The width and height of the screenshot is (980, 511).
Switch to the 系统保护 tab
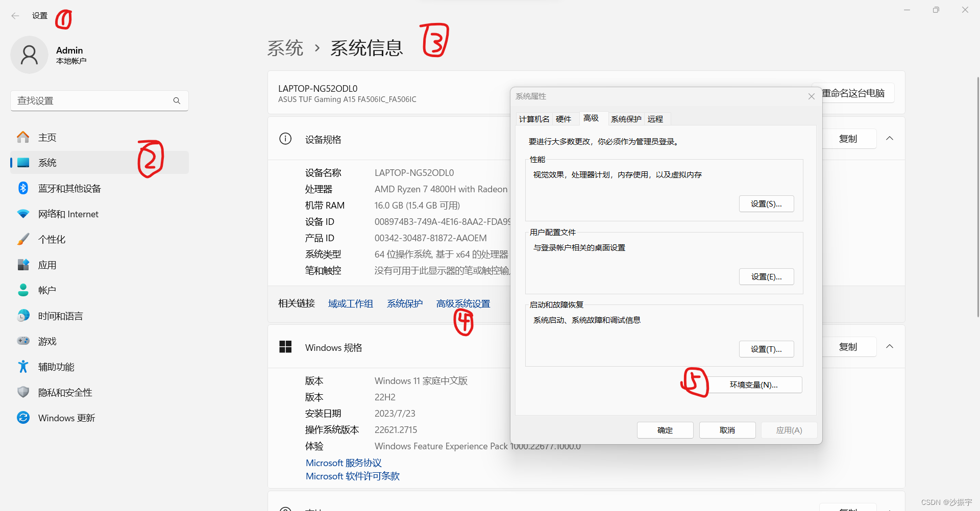pyautogui.click(x=626, y=119)
